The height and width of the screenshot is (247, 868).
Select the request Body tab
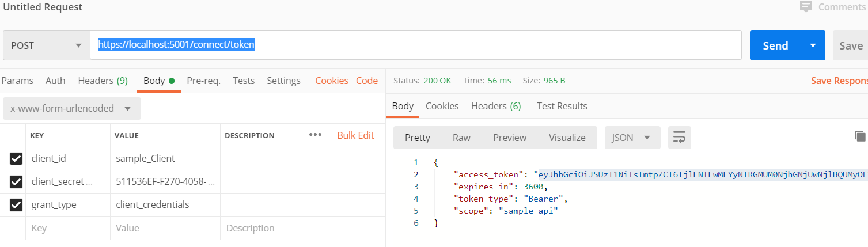coord(158,81)
